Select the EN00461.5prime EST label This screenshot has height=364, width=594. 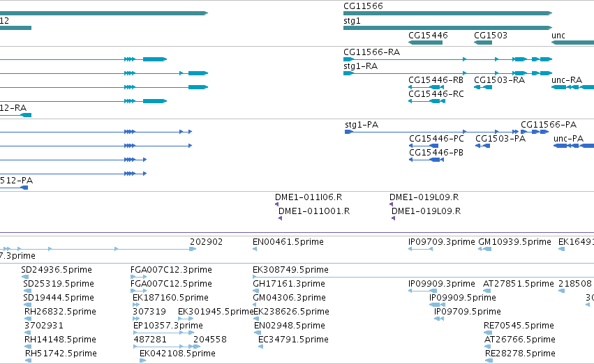pyautogui.click(x=288, y=242)
